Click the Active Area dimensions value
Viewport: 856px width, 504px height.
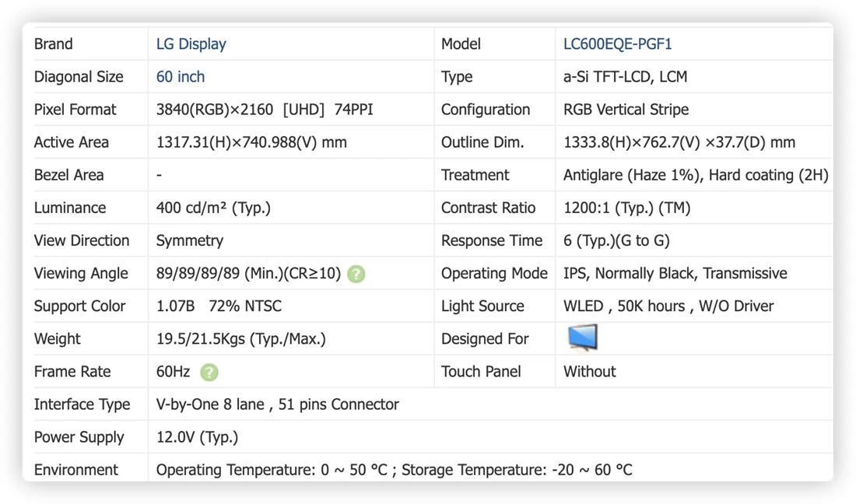(251, 142)
